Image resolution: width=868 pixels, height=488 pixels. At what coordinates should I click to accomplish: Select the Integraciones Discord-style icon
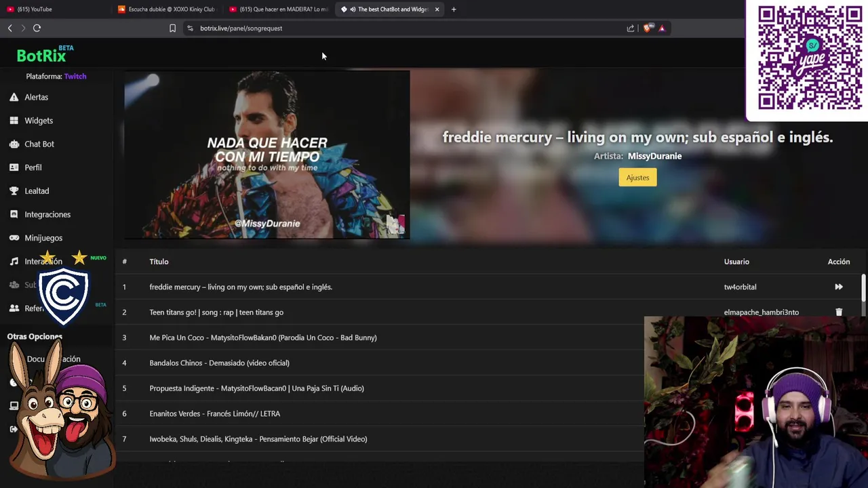click(x=14, y=214)
